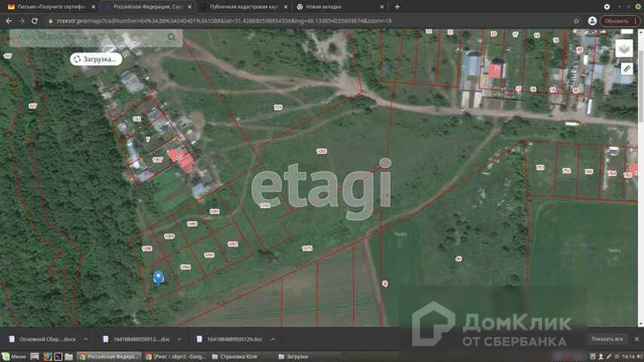The height and width of the screenshot is (362, 644).
Task: Expand options for 164188488958512...doc download
Action: point(179,339)
